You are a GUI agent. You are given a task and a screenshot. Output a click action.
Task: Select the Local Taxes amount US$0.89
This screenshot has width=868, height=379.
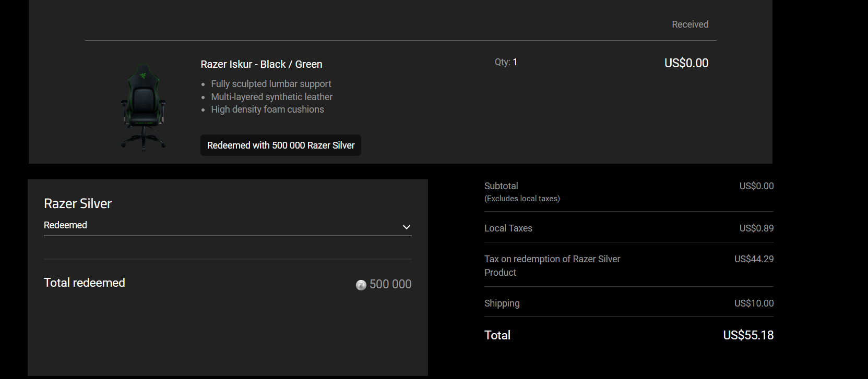coord(756,228)
